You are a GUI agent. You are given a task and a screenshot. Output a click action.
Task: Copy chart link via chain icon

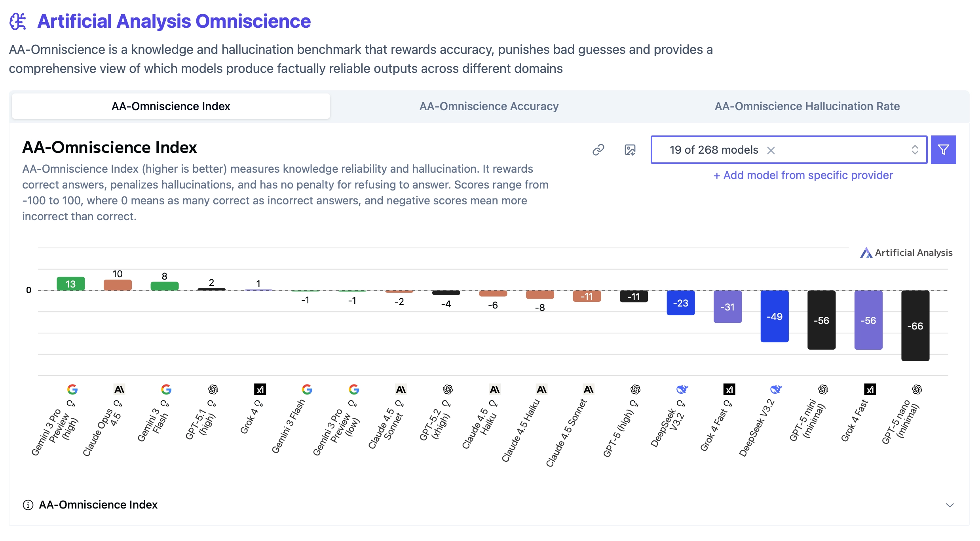point(598,150)
